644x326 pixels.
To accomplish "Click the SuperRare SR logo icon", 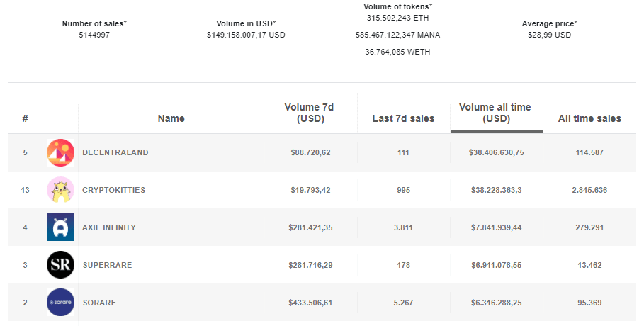I will tap(60, 265).
